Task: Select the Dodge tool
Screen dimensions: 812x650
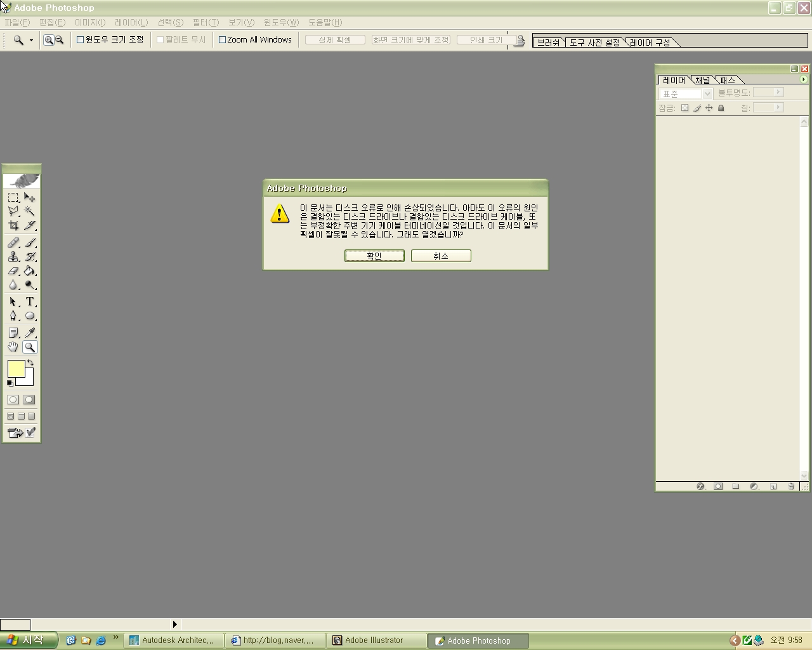Action: [30, 285]
